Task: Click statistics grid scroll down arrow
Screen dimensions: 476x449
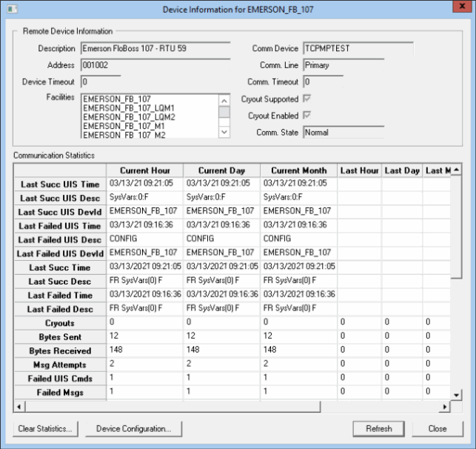Action: click(456, 395)
